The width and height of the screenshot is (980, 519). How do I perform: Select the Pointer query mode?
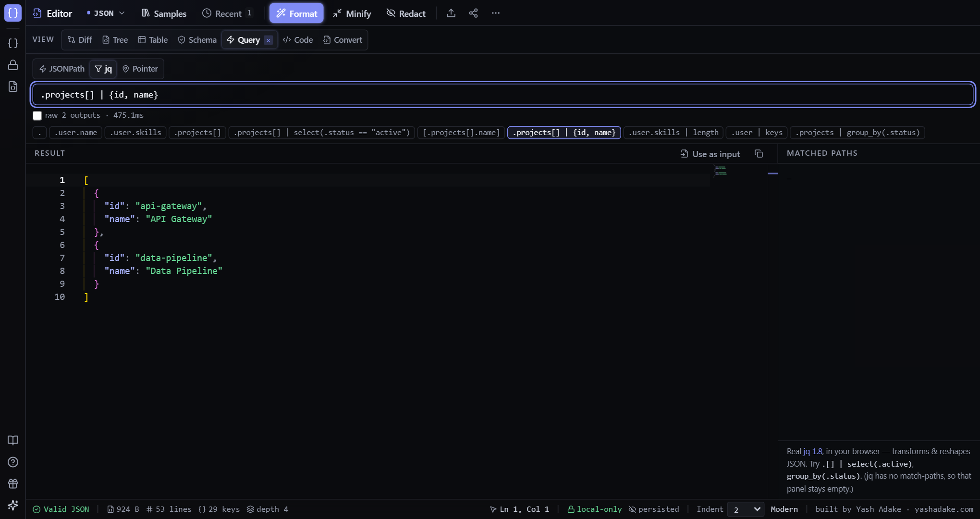pos(140,69)
